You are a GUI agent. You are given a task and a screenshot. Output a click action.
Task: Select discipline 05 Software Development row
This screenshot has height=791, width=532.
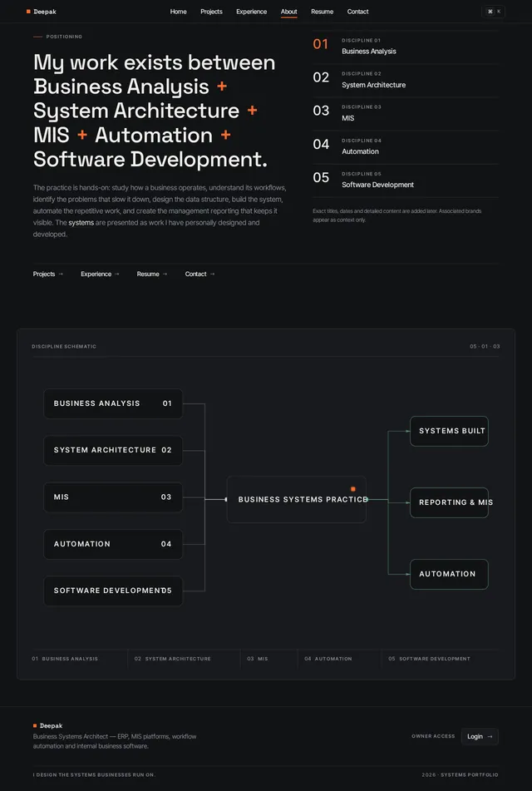(406, 180)
